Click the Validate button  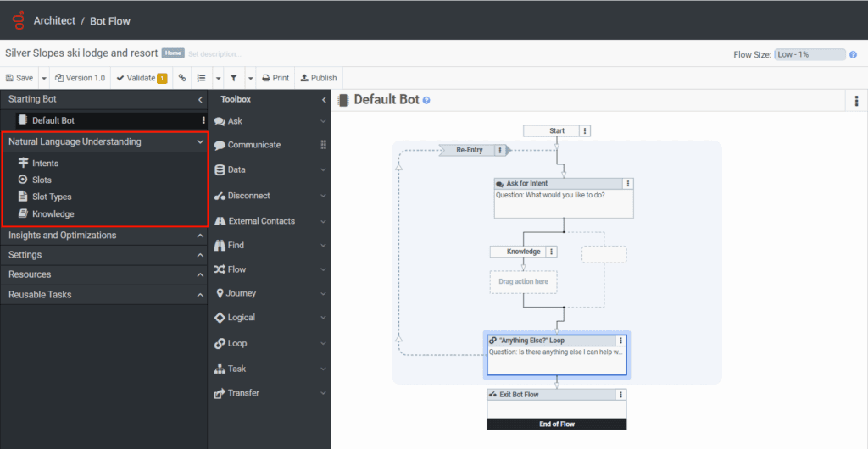tap(141, 78)
